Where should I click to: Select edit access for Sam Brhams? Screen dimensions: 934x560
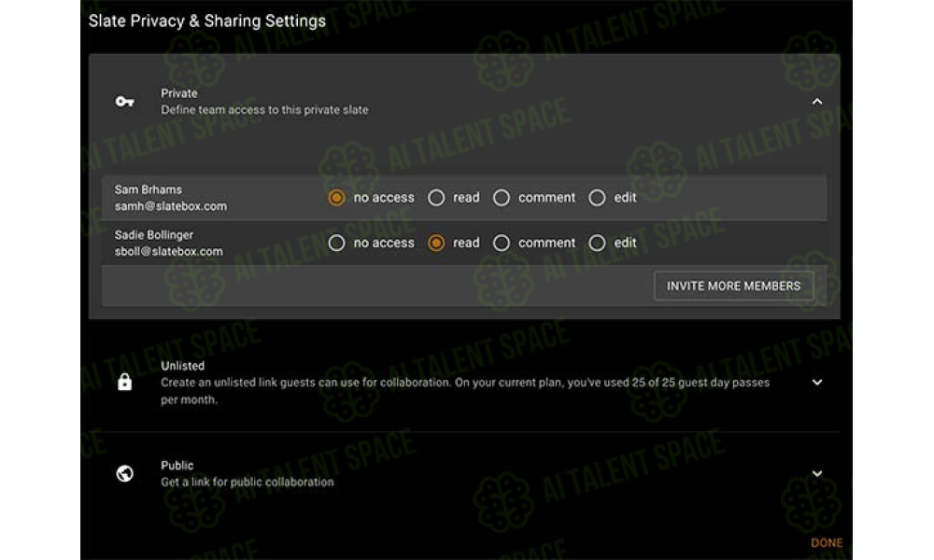tap(597, 198)
